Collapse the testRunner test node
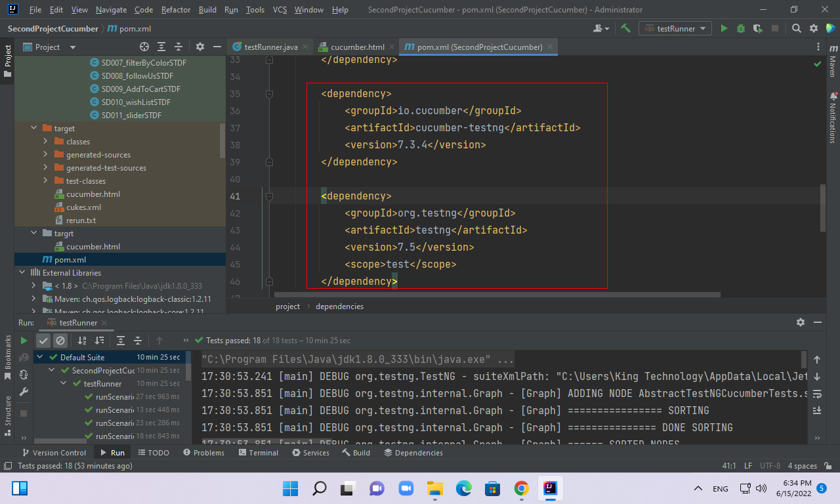The width and height of the screenshot is (840, 504). point(64,383)
